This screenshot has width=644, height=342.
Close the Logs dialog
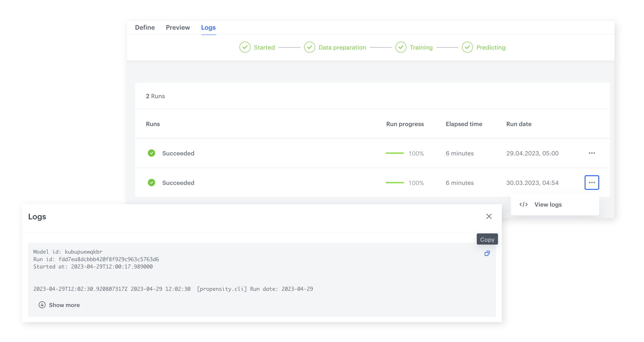[x=489, y=216]
